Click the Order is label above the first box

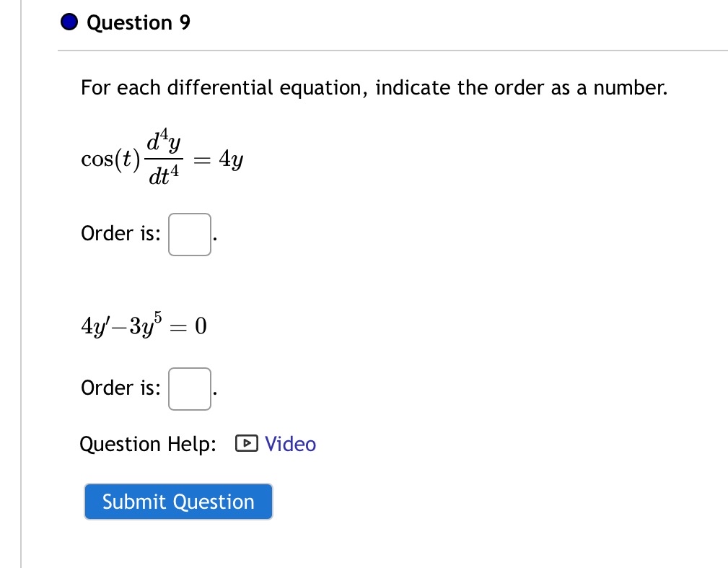[x=120, y=233]
